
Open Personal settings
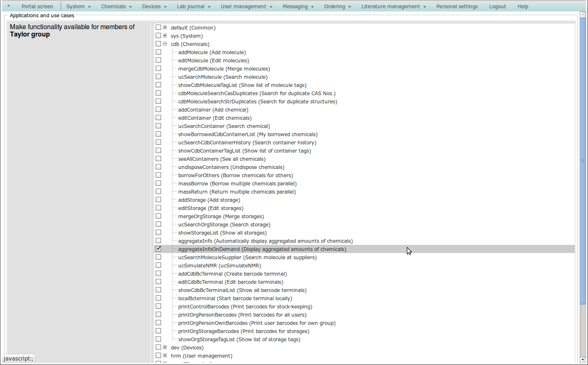(457, 7)
